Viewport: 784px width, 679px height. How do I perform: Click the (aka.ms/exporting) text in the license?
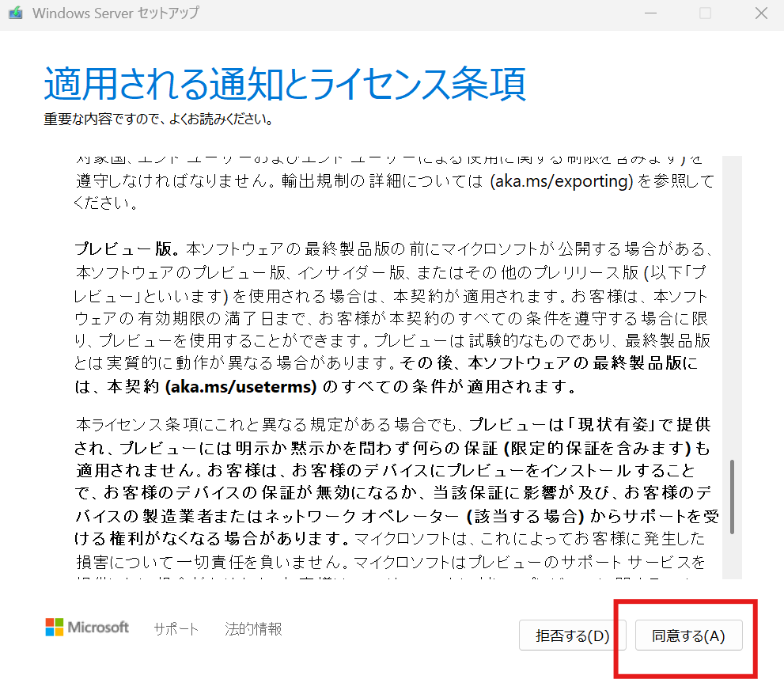coord(561,181)
